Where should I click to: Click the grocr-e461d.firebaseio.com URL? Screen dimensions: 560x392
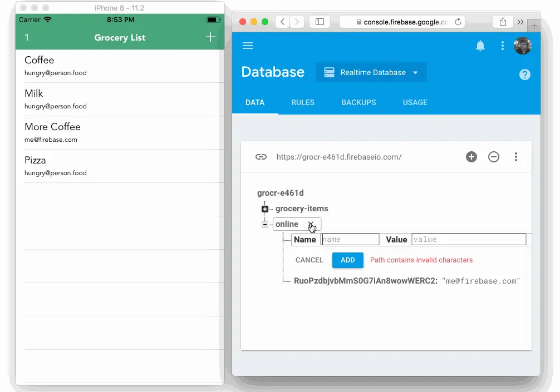click(339, 157)
